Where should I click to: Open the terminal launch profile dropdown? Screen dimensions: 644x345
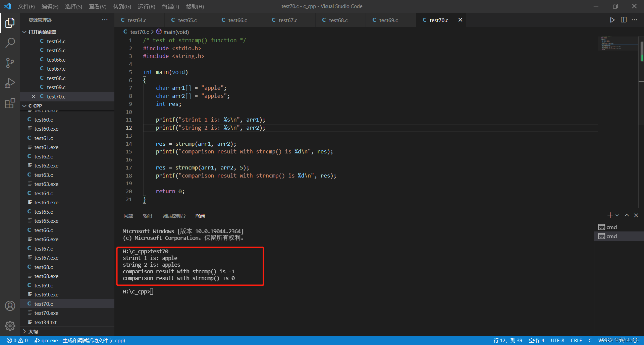[x=617, y=215]
